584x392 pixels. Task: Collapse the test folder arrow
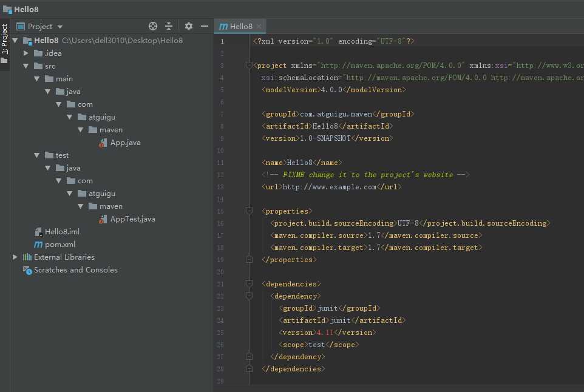[37, 155]
